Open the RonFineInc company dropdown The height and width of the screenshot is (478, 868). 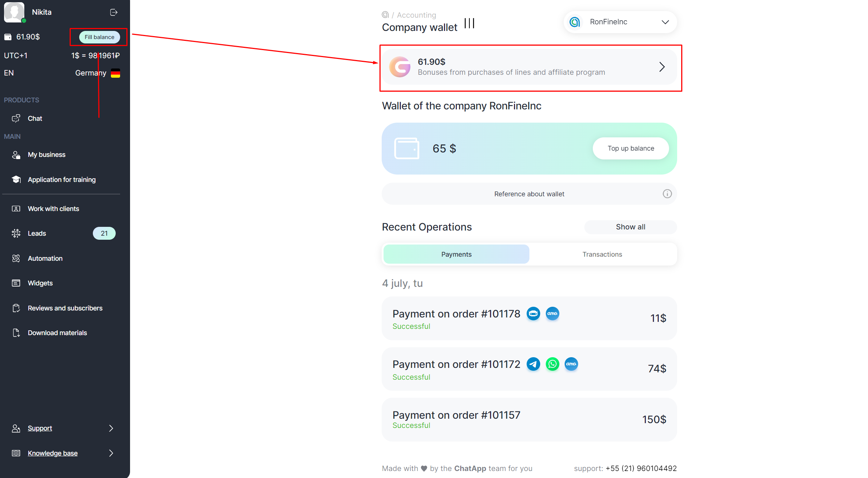(x=620, y=22)
